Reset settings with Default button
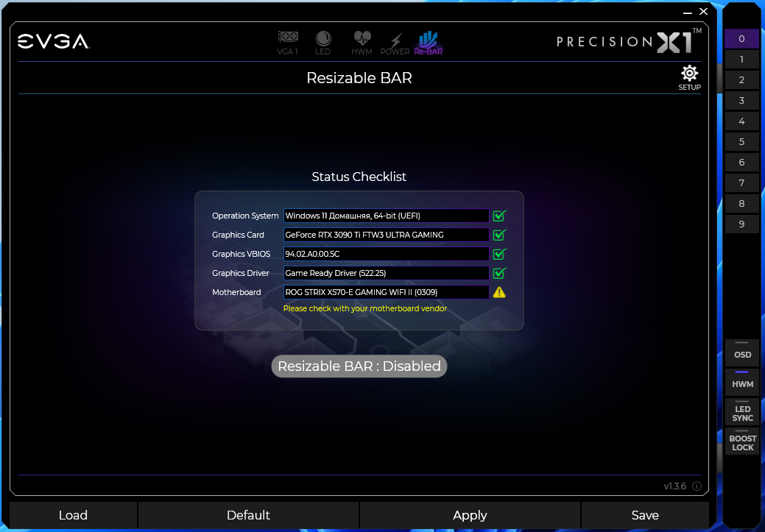Screen dimensions: 765x532 248,515
